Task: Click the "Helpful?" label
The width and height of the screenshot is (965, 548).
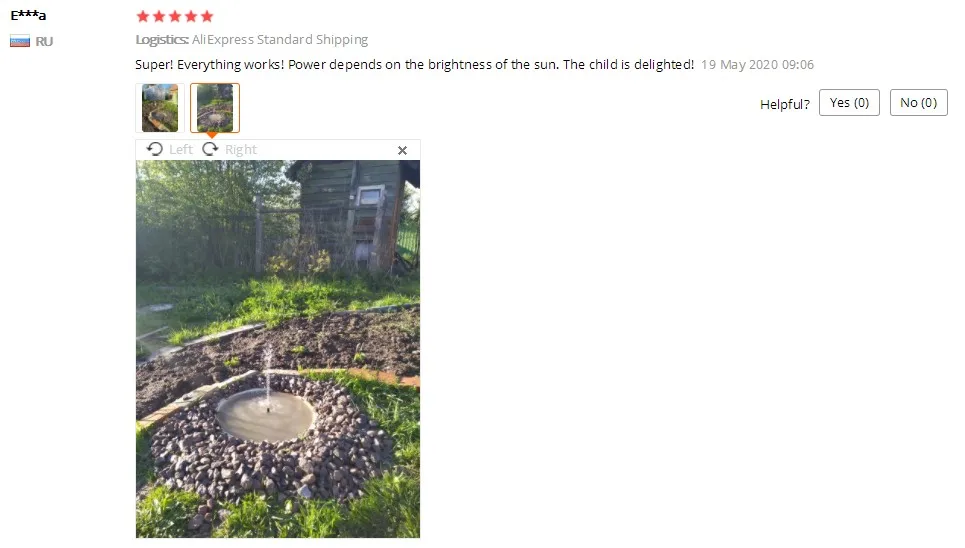Action: (785, 104)
